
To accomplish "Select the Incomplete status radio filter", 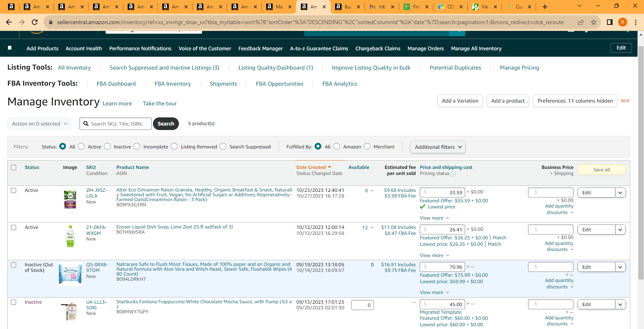I will tap(137, 146).
